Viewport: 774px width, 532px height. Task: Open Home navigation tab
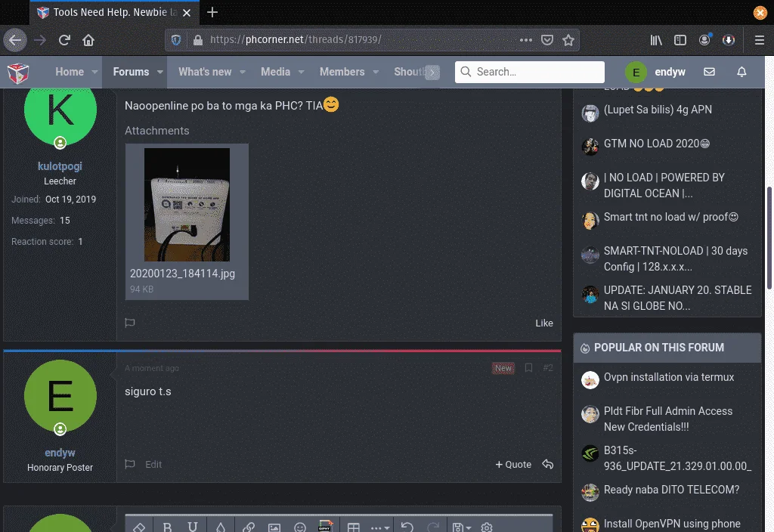tap(70, 72)
